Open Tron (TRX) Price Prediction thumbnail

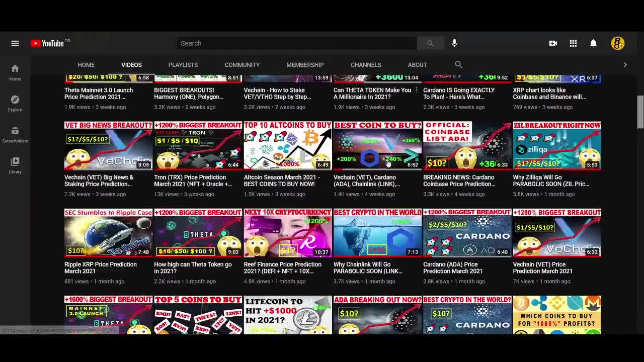click(x=198, y=145)
